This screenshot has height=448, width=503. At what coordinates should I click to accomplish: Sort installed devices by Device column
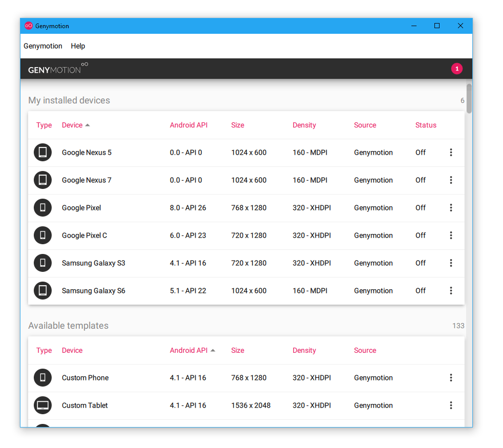[72, 125]
